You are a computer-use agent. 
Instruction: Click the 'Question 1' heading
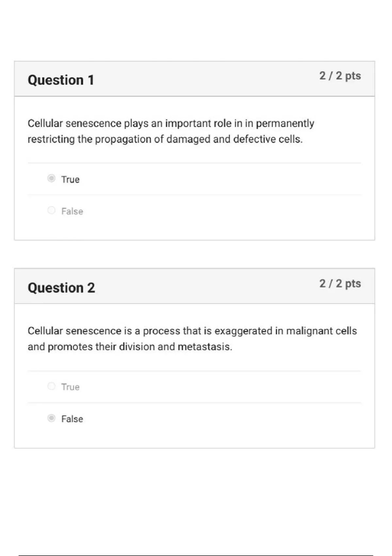61,80
